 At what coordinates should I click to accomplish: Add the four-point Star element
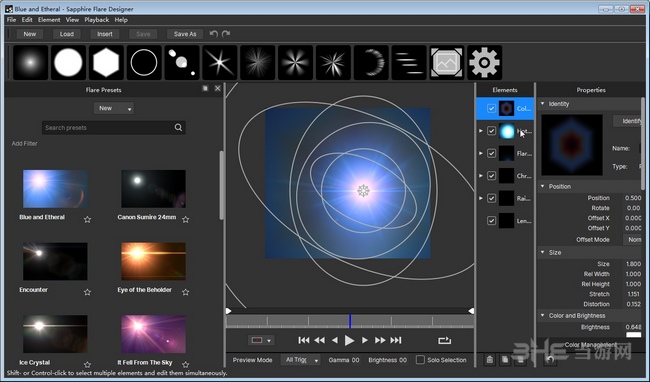tap(220, 63)
